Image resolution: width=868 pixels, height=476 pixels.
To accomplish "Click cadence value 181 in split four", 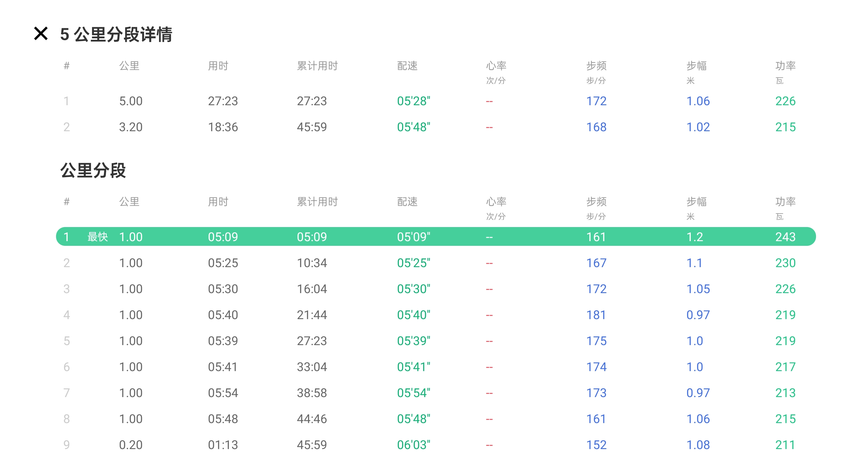I will [596, 315].
